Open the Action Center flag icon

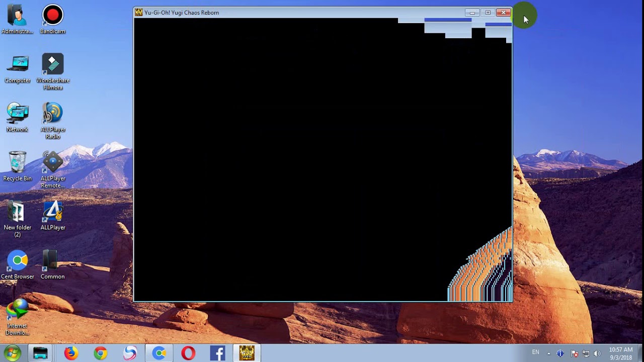click(x=574, y=353)
